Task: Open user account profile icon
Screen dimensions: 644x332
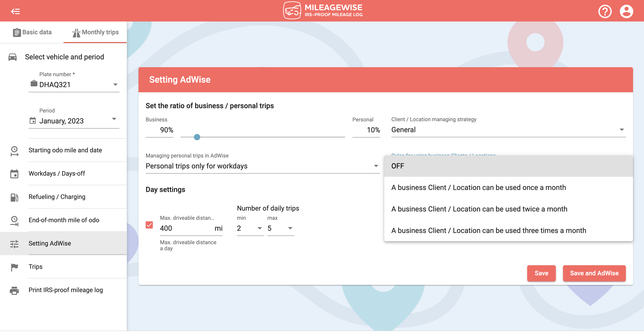Action: point(626,11)
